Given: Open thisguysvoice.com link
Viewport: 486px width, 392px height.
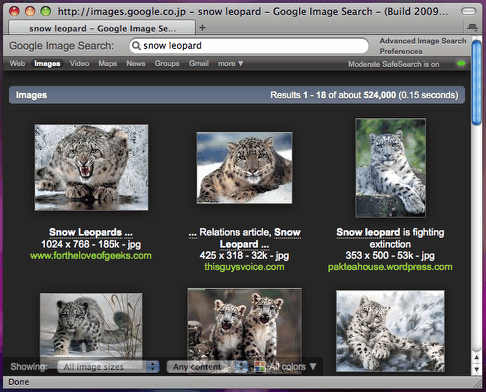Looking at the screenshot, I should click(244, 267).
